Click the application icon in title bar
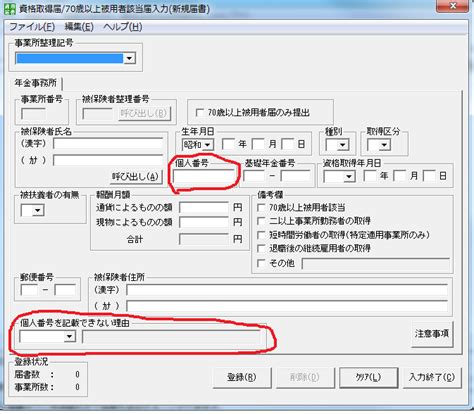 [9, 8]
